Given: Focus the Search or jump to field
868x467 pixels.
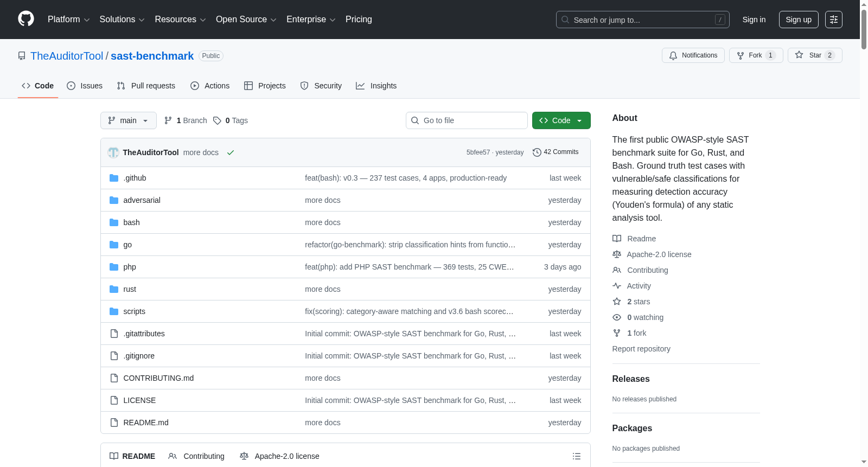Looking at the screenshot, I should tap(643, 20).
